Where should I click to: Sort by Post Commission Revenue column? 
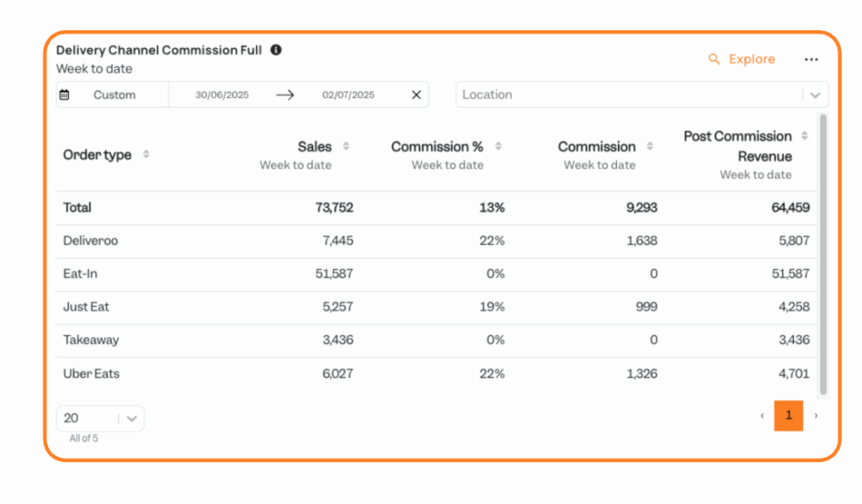coord(805,136)
